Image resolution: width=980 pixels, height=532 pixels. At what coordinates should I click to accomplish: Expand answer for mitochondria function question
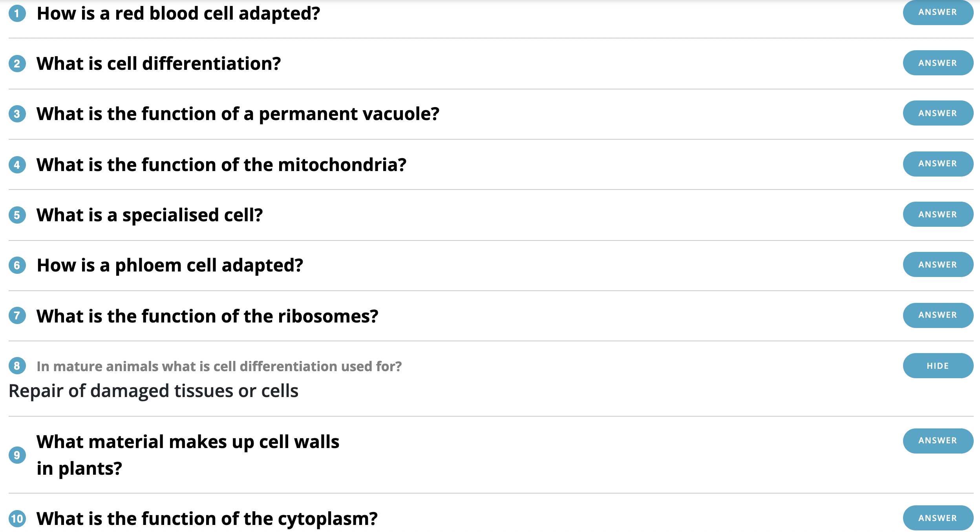[938, 164]
